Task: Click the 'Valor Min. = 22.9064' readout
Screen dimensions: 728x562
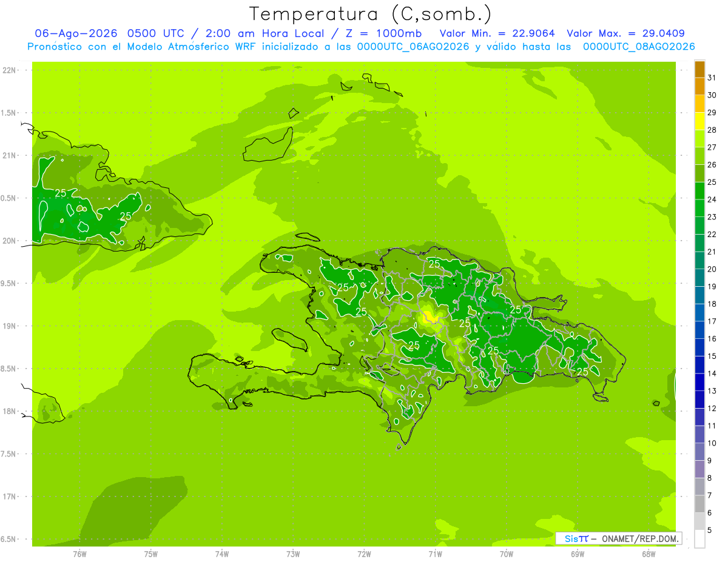Action: point(497,33)
